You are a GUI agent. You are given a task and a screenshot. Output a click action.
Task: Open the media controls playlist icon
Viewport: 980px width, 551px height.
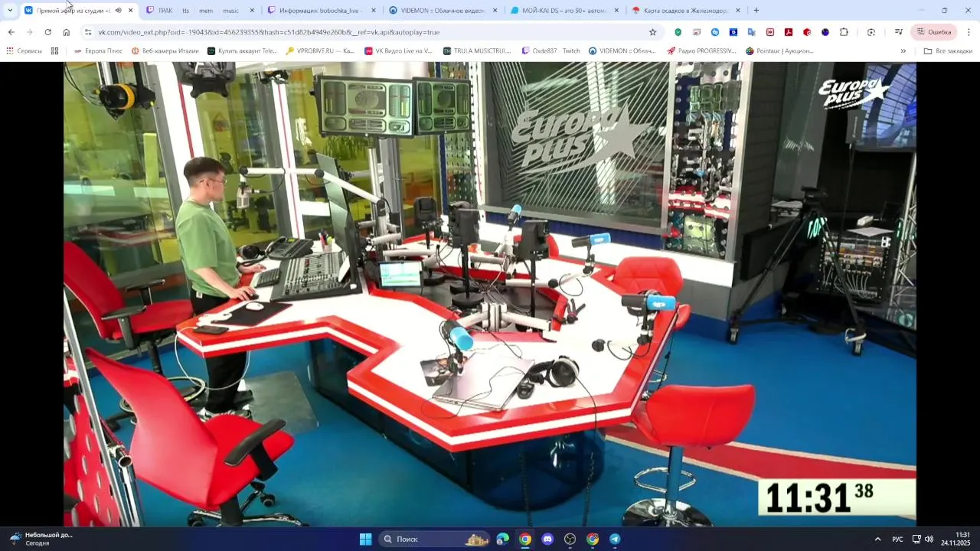pyautogui.click(x=899, y=32)
